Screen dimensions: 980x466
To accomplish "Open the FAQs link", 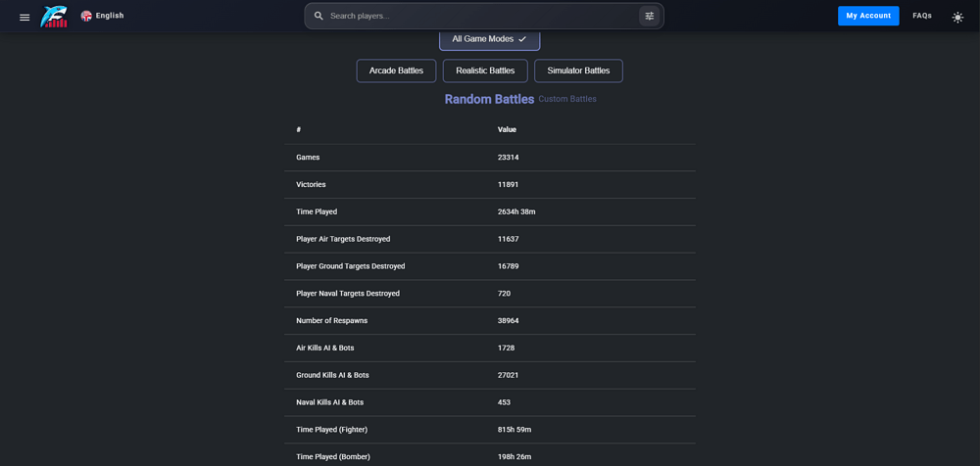I will 922,16.
